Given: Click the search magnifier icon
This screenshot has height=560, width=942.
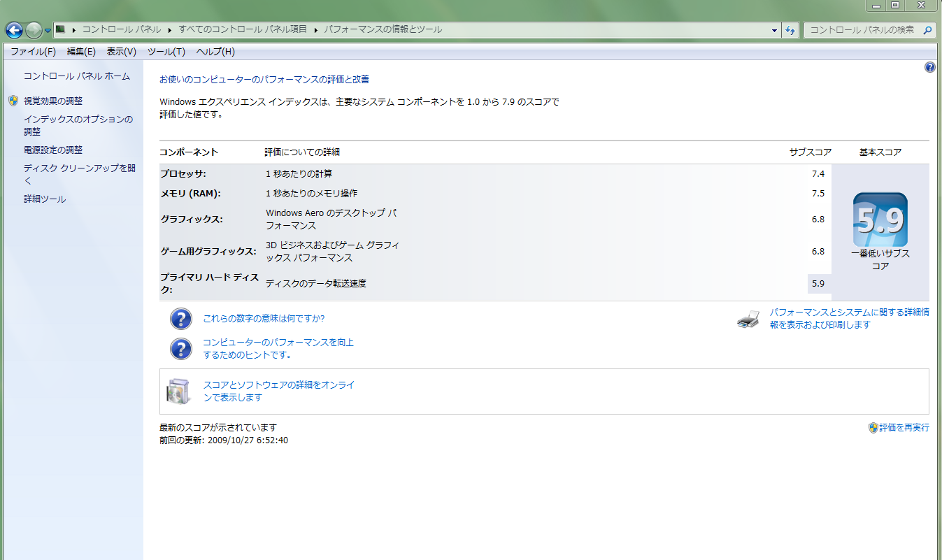Looking at the screenshot, I should 927,30.
